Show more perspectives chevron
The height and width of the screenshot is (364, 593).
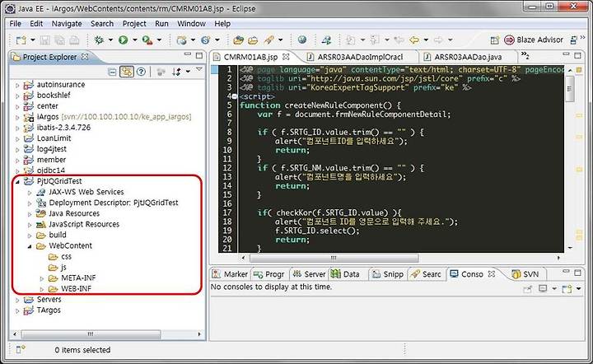pos(583,37)
